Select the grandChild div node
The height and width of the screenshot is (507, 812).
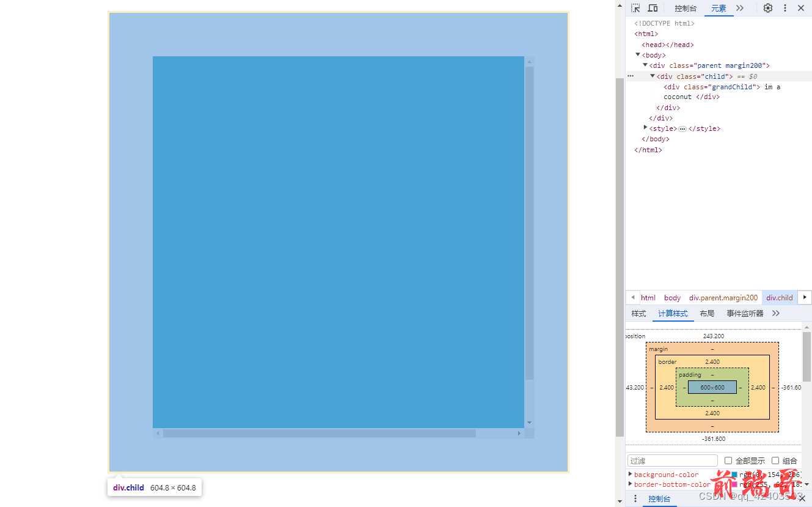pyautogui.click(x=722, y=92)
